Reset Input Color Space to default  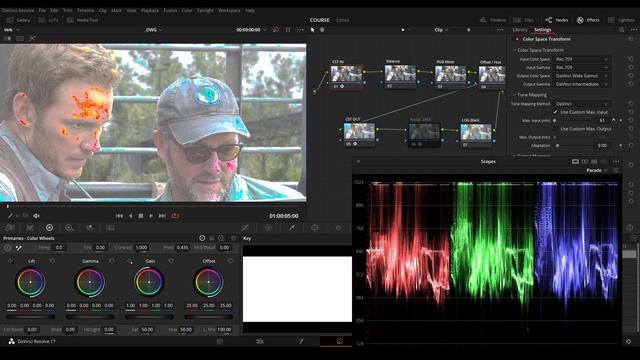(631, 59)
